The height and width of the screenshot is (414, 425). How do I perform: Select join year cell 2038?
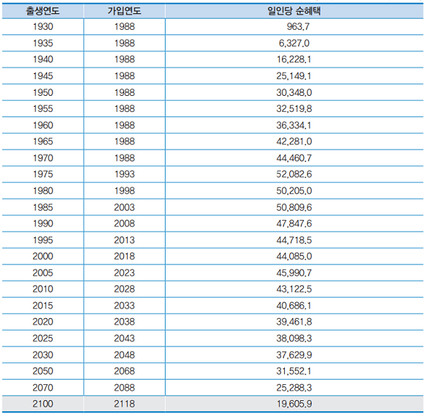click(x=124, y=322)
